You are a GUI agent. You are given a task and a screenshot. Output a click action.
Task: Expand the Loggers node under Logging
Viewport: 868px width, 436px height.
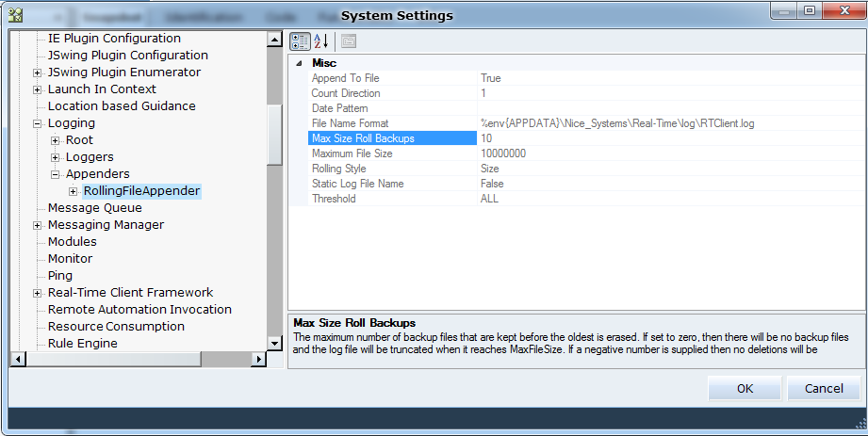tap(56, 157)
